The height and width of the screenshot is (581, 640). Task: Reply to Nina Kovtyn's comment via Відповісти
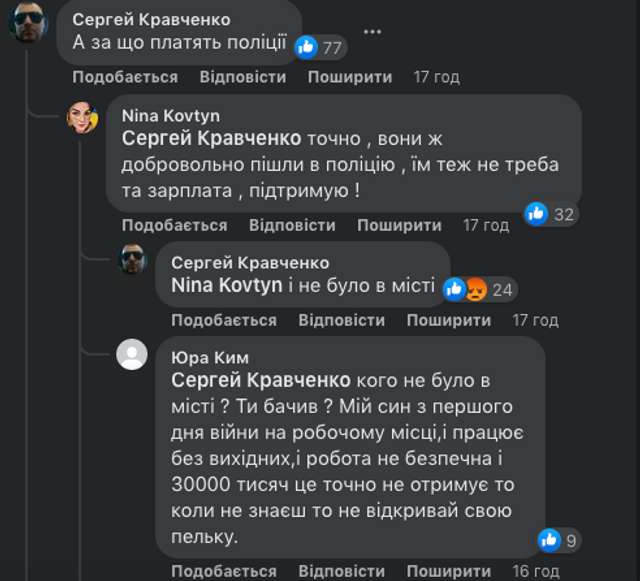(292, 226)
